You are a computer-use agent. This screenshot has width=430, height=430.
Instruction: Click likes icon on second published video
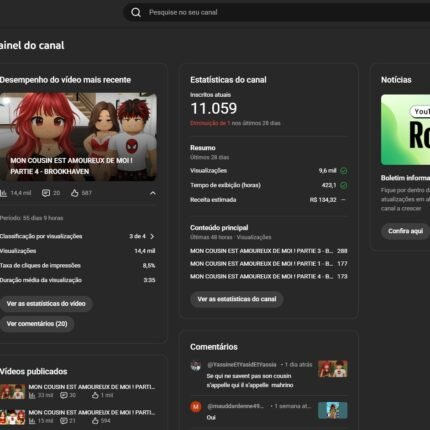95,421
